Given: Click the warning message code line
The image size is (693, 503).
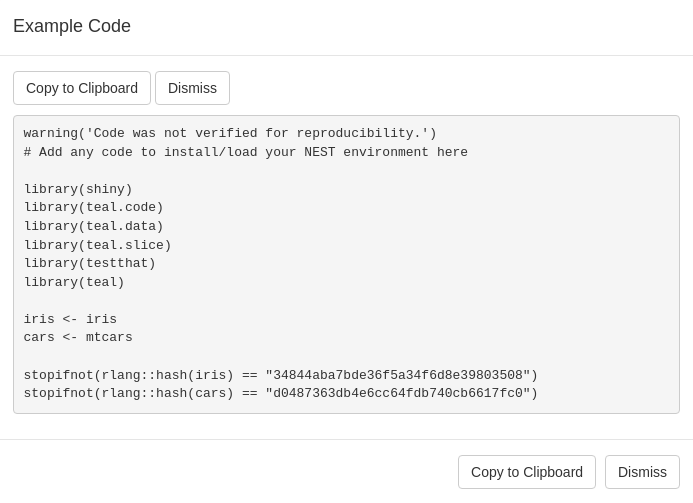Looking at the screenshot, I should [230, 134].
